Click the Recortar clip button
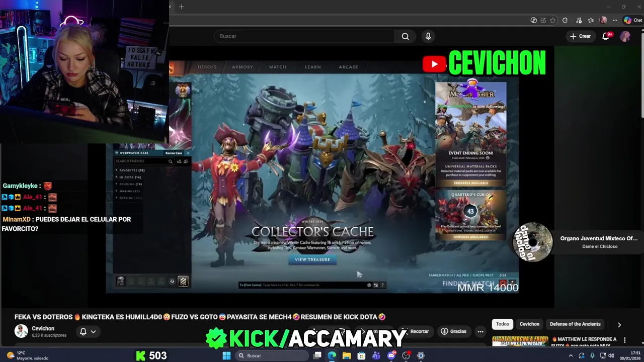 (416, 332)
